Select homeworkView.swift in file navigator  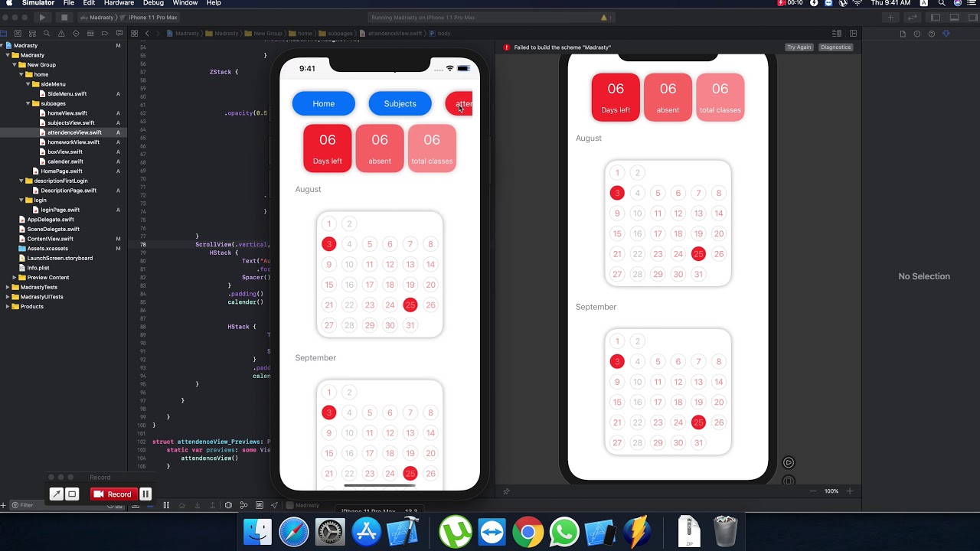[73, 142]
